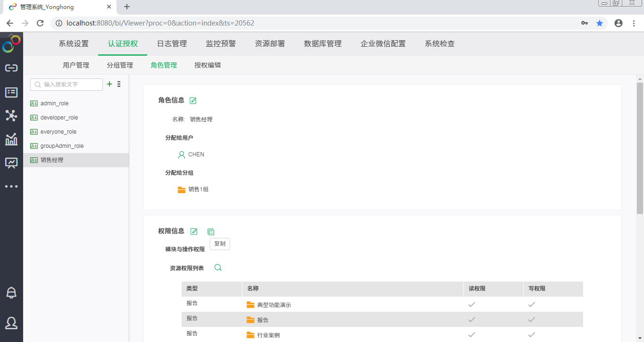This screenshot has height=342, width=644.
Task: Switch to the 系统设置 tab
Action: point(74,43)
